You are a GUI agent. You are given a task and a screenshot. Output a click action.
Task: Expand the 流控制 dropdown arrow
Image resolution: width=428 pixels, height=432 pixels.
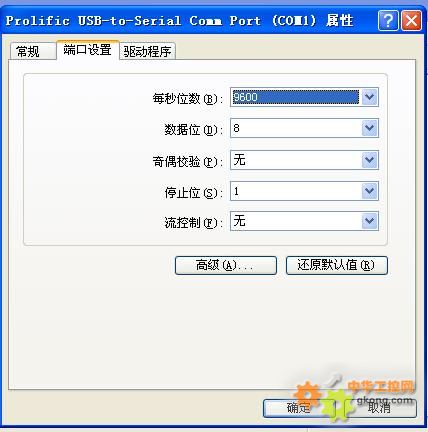click(x=369, y=221)
